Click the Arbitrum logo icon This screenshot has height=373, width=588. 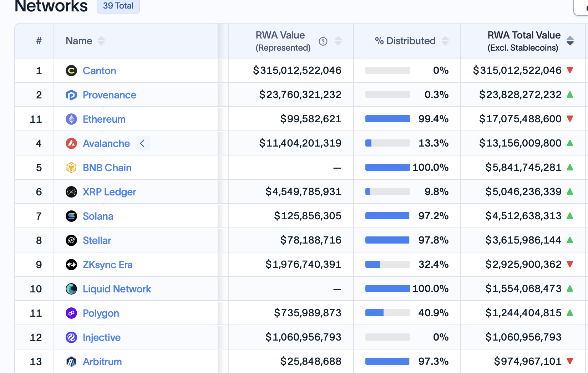pyautogui.click(x=71, y=362)
